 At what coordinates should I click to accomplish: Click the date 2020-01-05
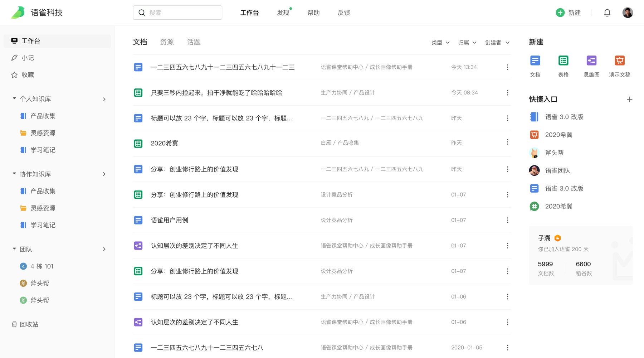[467, 348]
